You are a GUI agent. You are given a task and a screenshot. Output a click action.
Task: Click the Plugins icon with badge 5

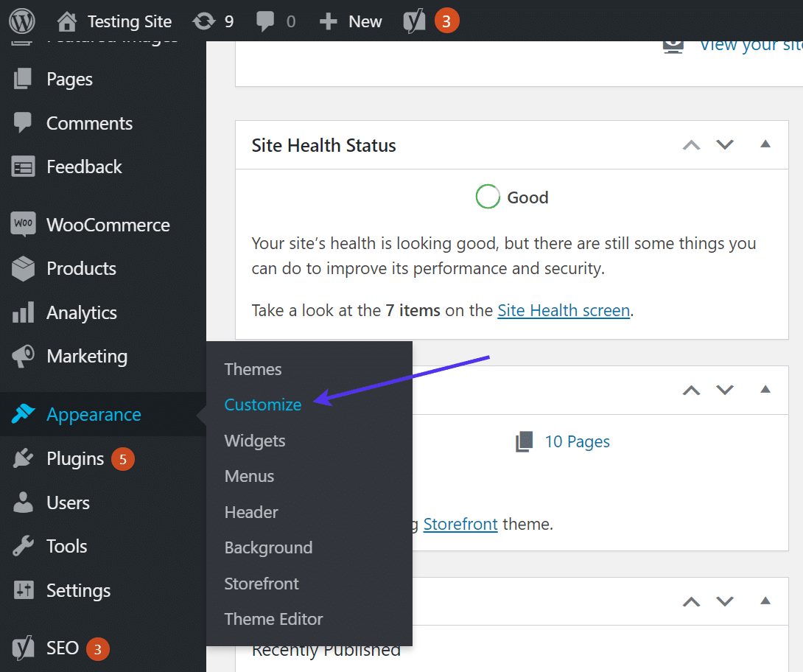[24, 458]
